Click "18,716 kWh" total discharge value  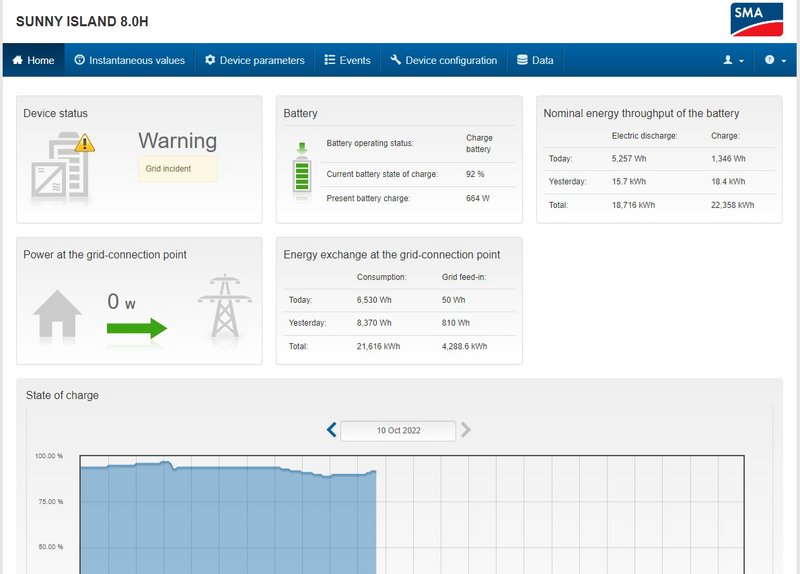633,205
